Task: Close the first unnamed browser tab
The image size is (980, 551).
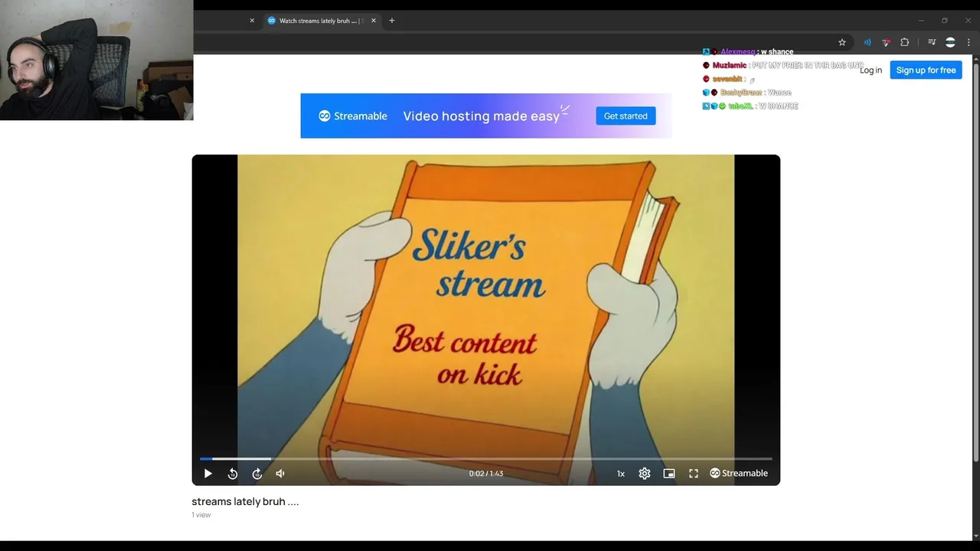Action: click(x=252, y=21)
